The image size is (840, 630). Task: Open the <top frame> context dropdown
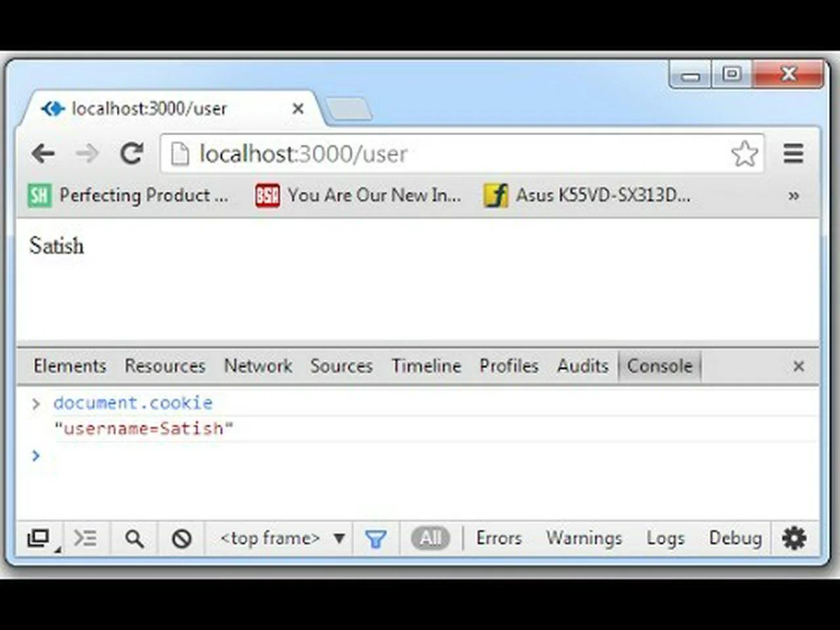282,538
